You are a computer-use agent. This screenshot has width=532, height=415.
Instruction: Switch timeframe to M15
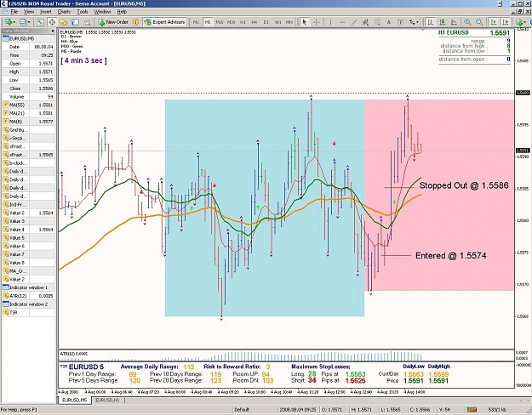coord(220,22)
